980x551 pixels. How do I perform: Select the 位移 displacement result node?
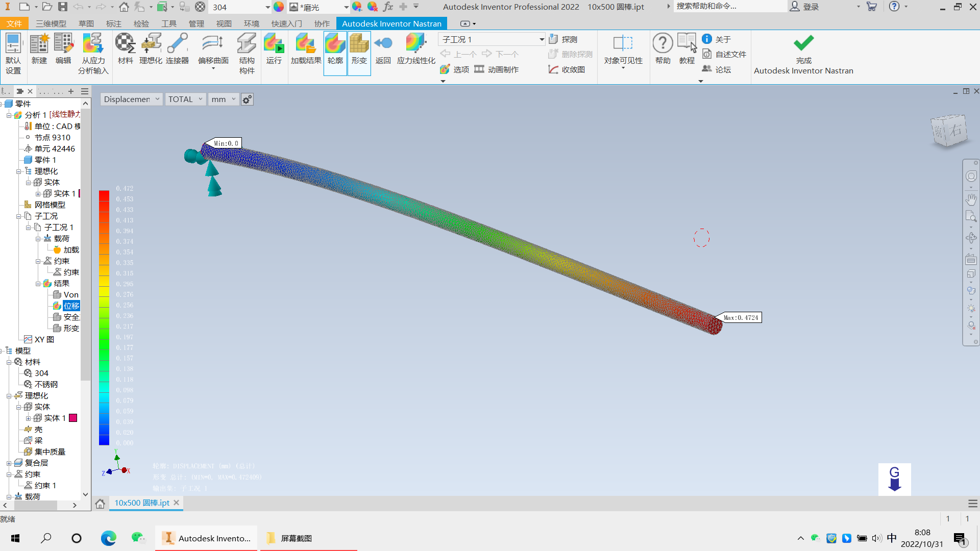tap(71, 306)
